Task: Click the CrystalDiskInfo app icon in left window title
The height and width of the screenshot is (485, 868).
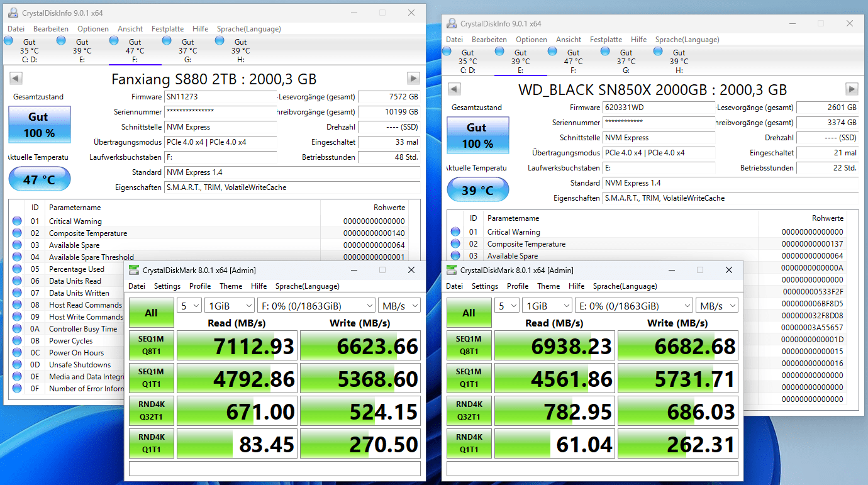Action: 13,13
